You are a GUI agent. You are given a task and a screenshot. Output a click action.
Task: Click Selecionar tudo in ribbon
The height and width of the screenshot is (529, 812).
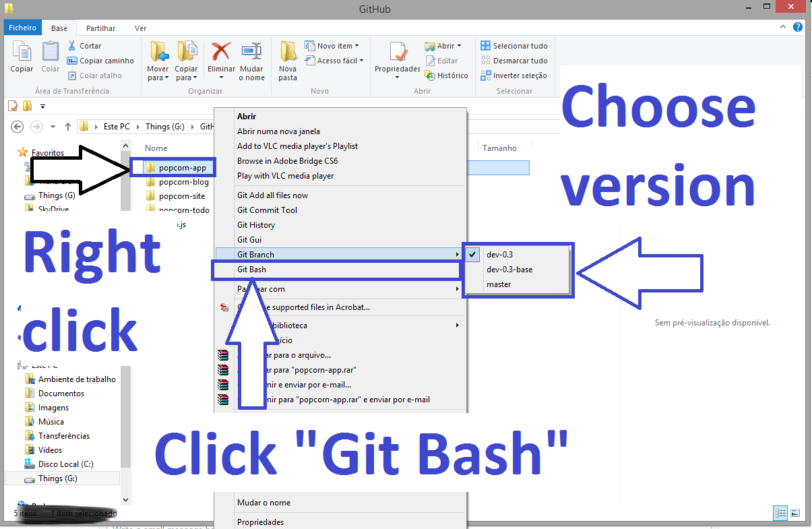click(x=514, y=46)
